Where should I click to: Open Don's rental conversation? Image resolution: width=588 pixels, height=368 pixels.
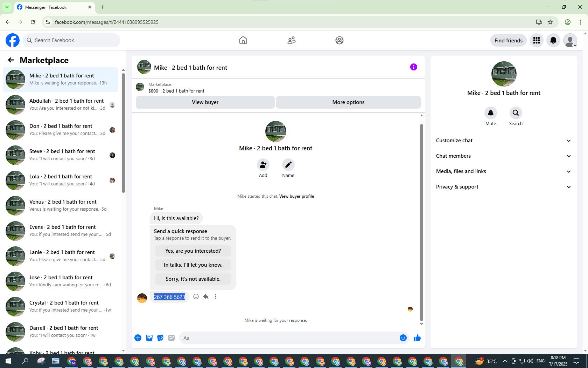pos(61,130)
